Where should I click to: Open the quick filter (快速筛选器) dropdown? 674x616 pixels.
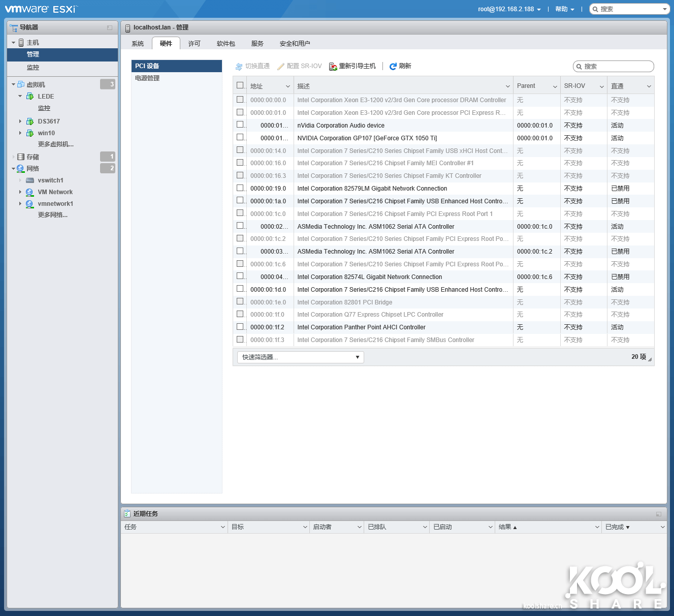(x=300, y=357)
